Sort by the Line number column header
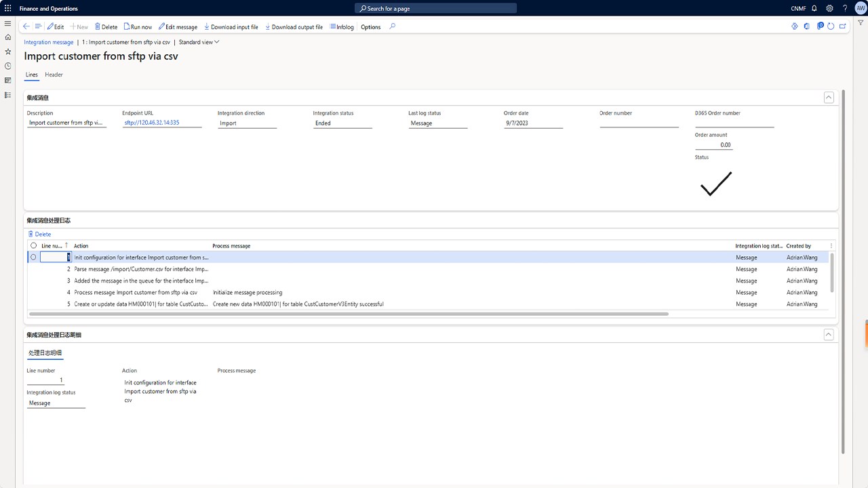 [55, 246]
